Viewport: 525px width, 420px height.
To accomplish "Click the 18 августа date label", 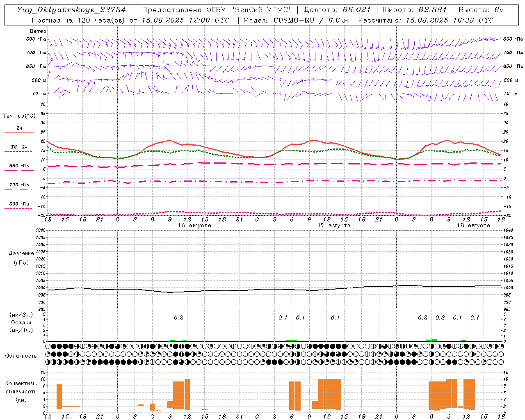I will click(x=473, y=226).
